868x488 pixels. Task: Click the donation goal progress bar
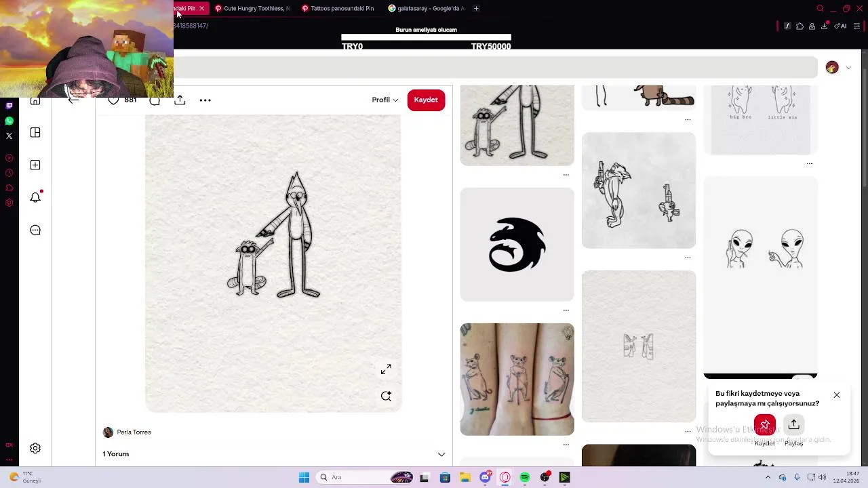[x=426, y=37]
